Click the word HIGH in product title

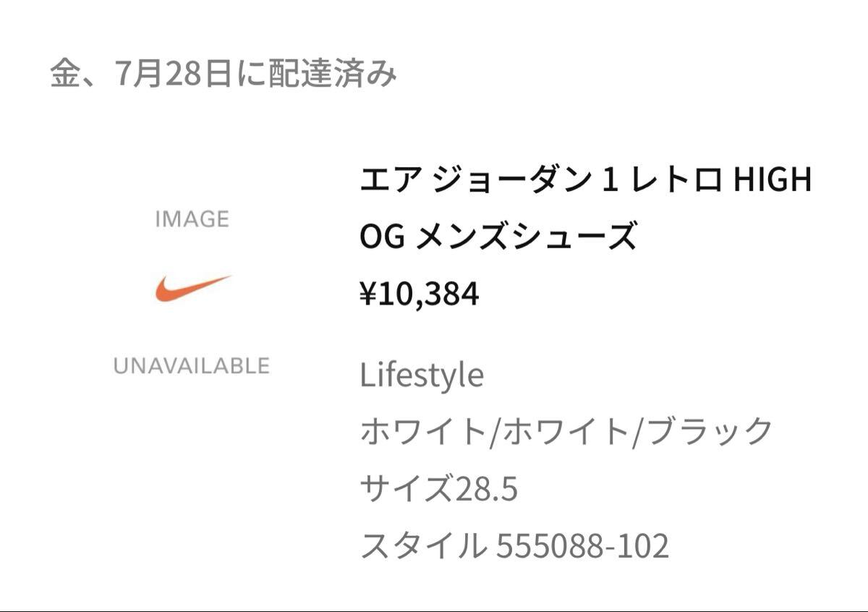click(773, 180)
